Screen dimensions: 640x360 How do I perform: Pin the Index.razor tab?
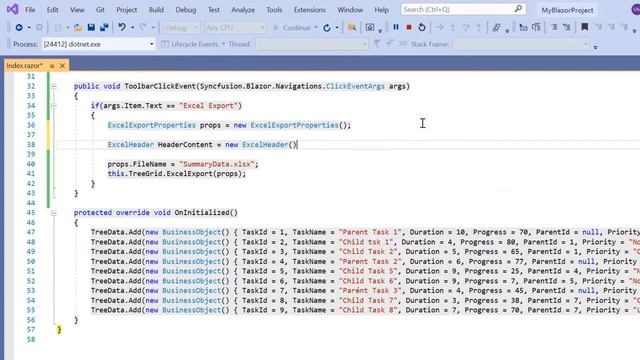tap(52, 66)
